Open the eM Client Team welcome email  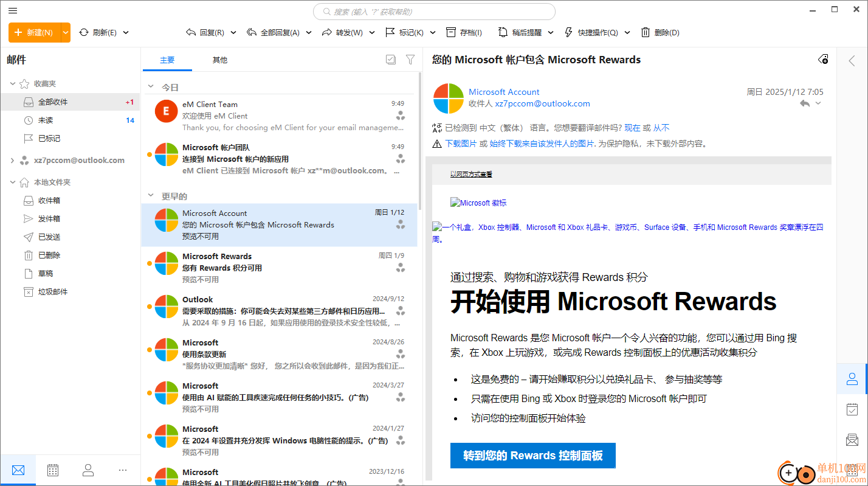[280, 116]
